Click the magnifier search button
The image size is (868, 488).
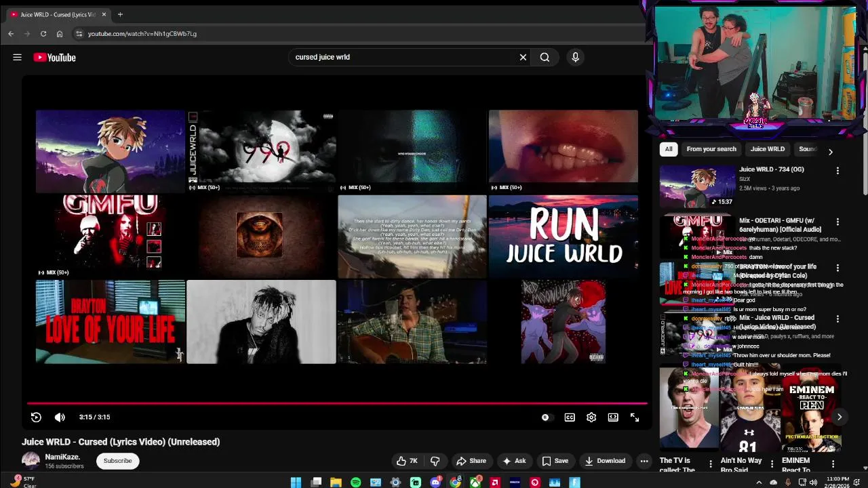click(x=545, y=58)
